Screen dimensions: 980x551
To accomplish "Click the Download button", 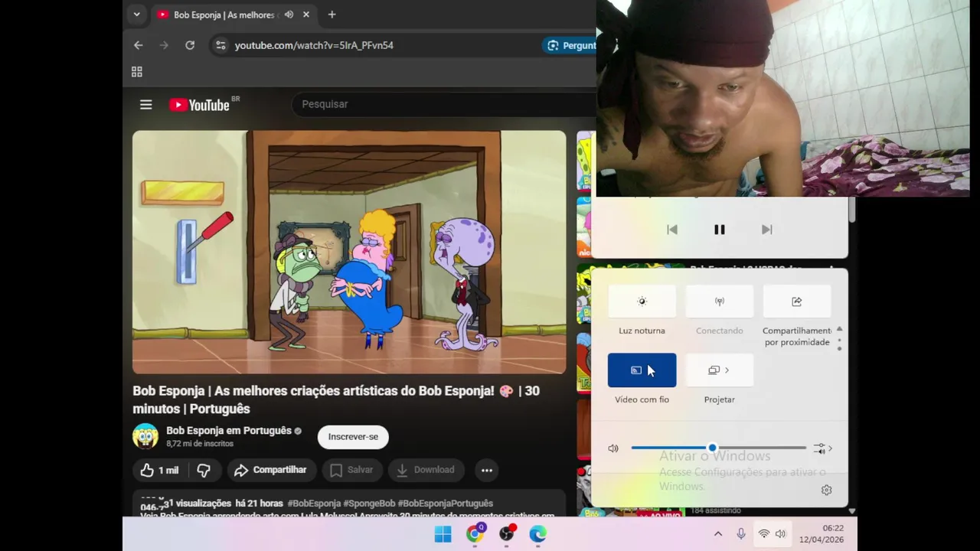I will (x=426, y=470).
